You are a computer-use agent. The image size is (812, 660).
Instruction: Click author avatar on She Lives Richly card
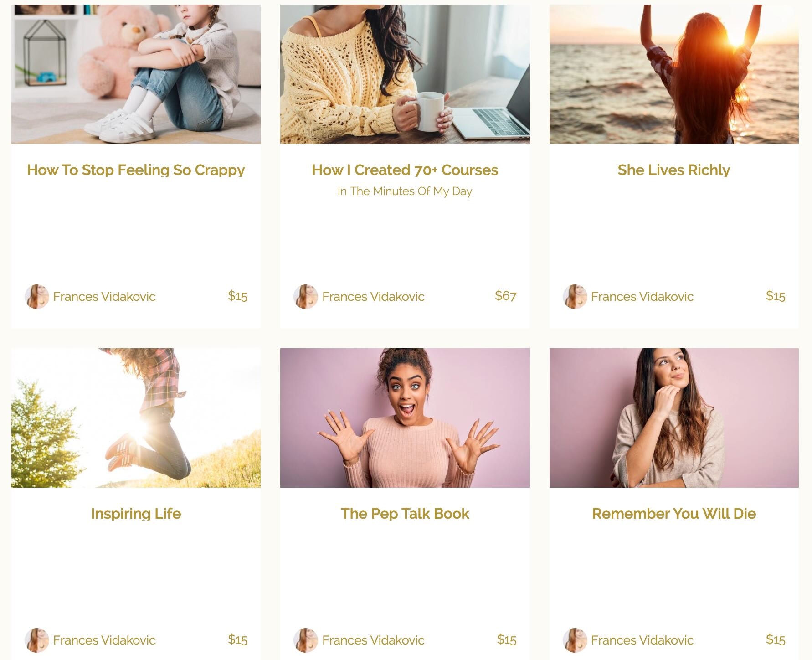pyautogui.click(x=575, y=297)
